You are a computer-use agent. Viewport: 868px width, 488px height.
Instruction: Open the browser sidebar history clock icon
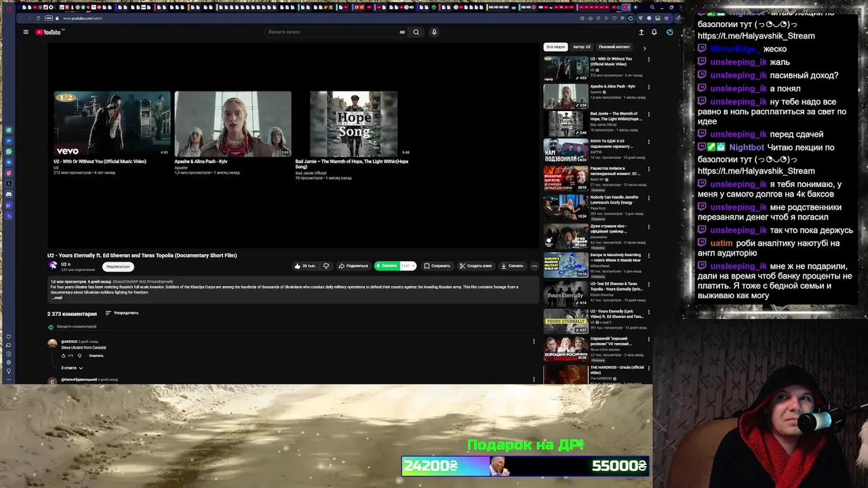click(x=9, y=354)
